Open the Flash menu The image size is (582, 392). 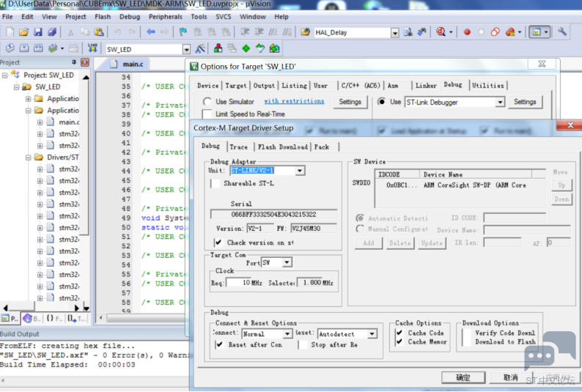pos(103,17)
